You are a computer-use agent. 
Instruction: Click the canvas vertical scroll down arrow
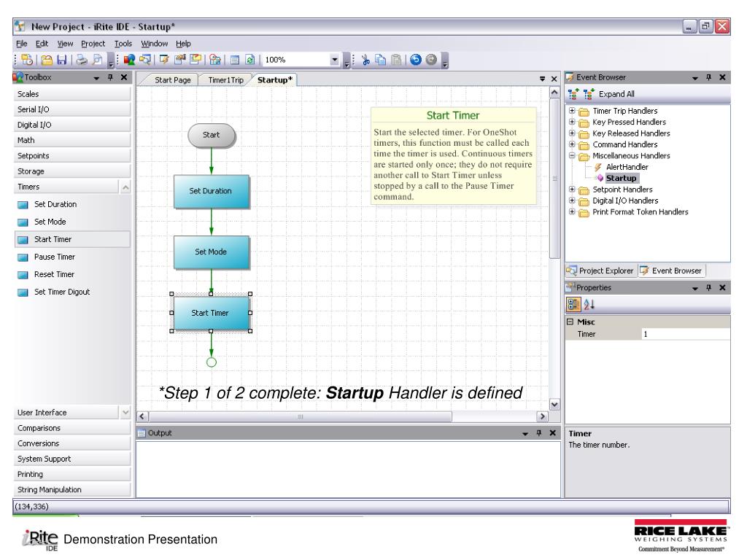click(x=554, y=405)
